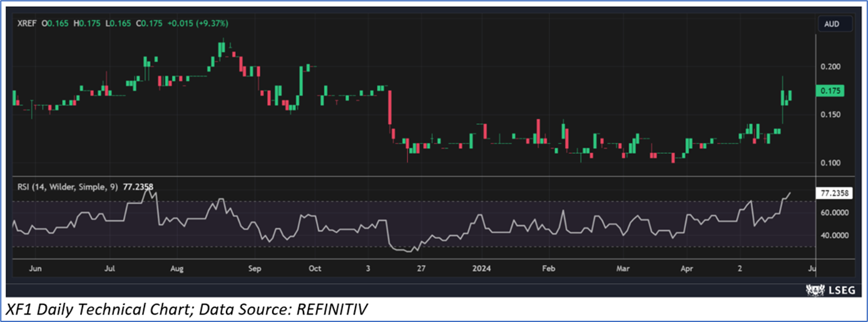Viewport: 868px width, 322px height.
Task: Click the Feb label on time axis
Action: (x=549, y=269)
